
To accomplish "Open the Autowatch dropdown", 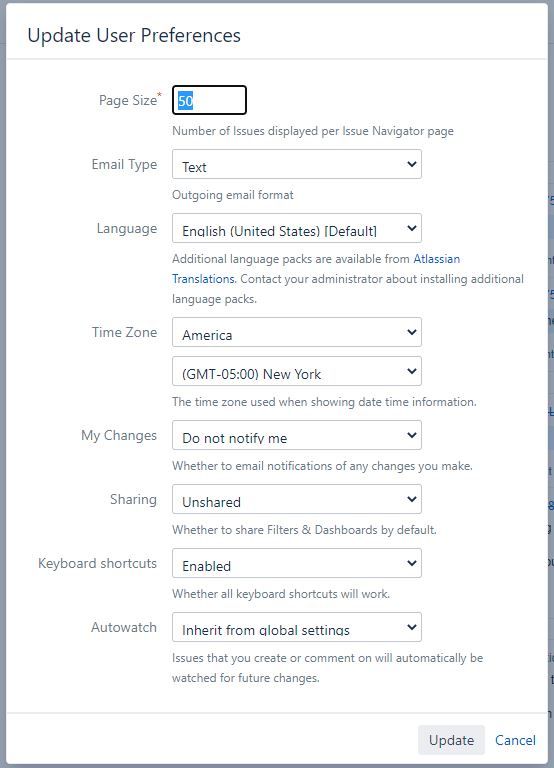I will 296,627.
